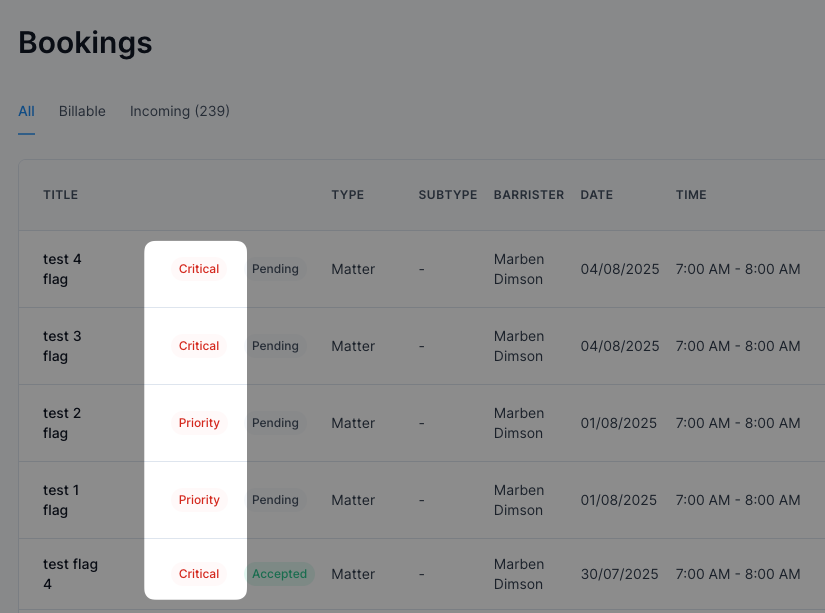Switch to the All tab
825x613 pixels.
(x=26, y=111)
